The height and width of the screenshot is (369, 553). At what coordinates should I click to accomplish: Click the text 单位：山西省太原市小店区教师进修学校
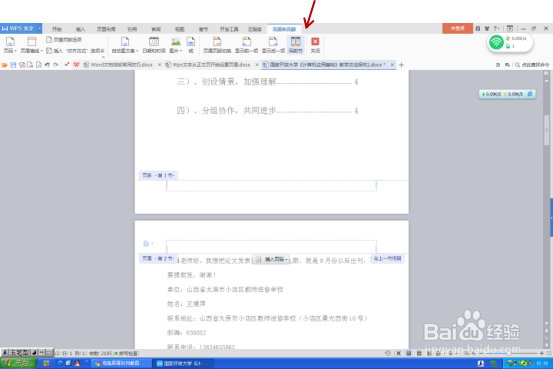[225, 290]
